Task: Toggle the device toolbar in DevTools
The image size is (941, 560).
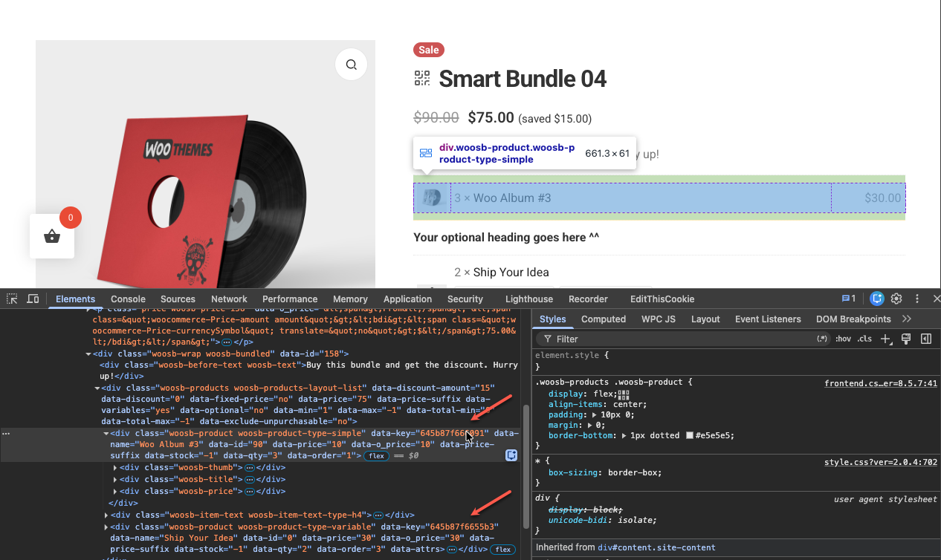Action: [x=33, y=299]
